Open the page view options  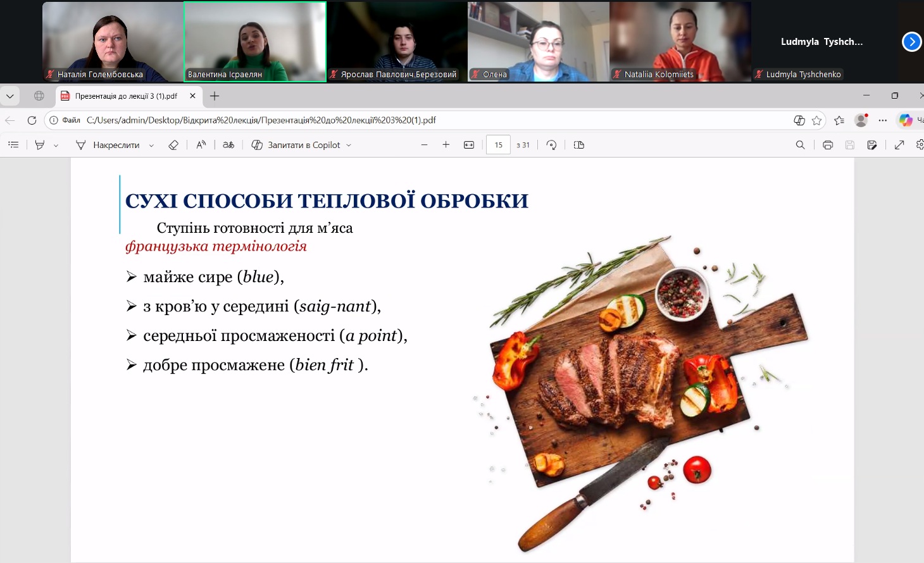[x=578, y=145]
